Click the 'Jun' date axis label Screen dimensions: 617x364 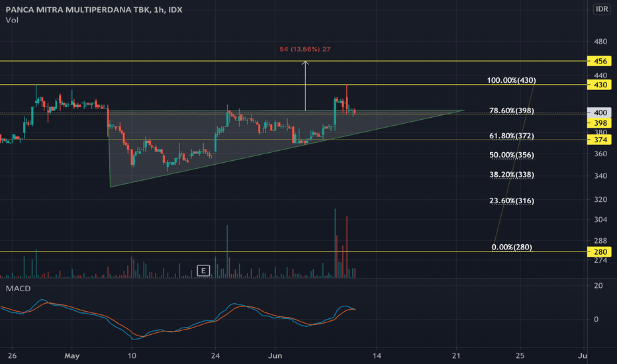pyautogui.click(x=275, y=356)
